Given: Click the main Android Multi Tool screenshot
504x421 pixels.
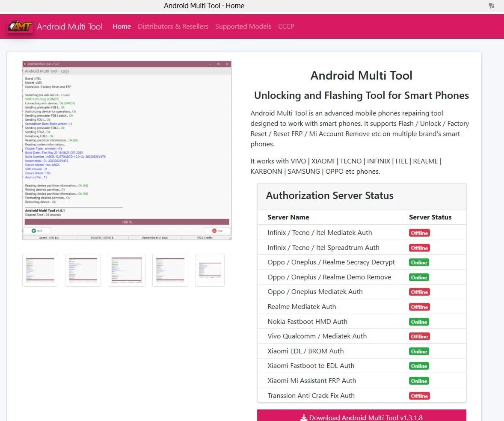Looking at the screenshot, I should [x=127, y=151].
